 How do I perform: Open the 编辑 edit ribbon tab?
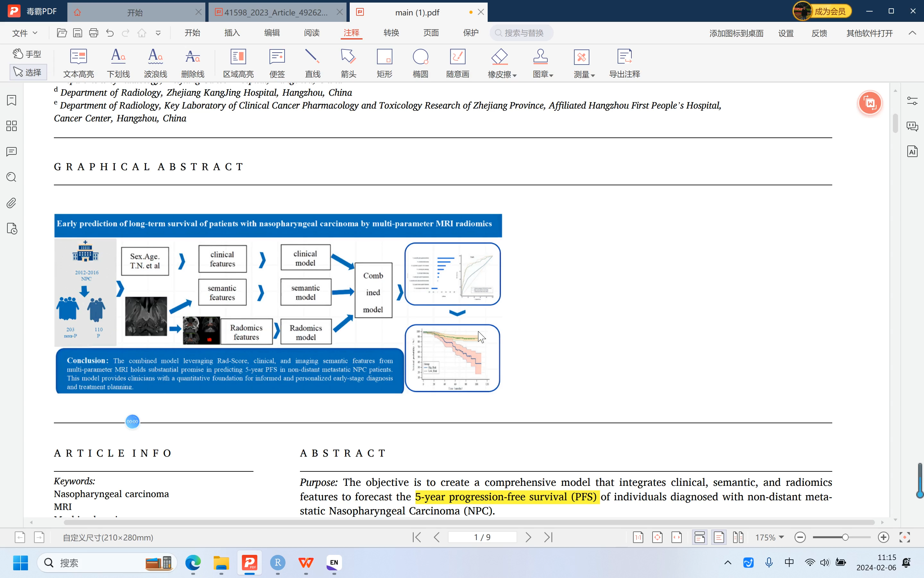[272, 33]
